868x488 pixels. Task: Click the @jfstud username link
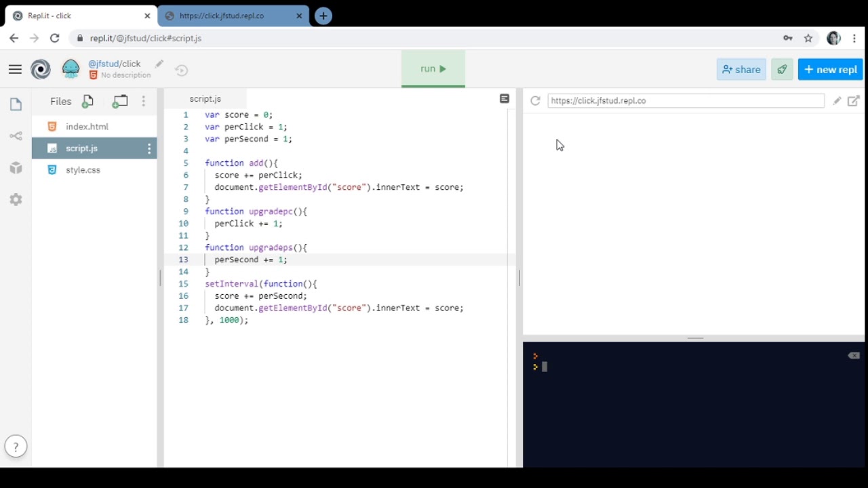104,64
